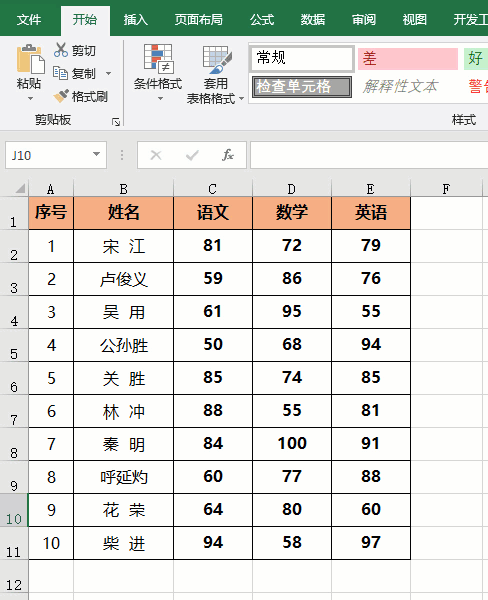Switch to the 数据 tab

pos(313,19)
